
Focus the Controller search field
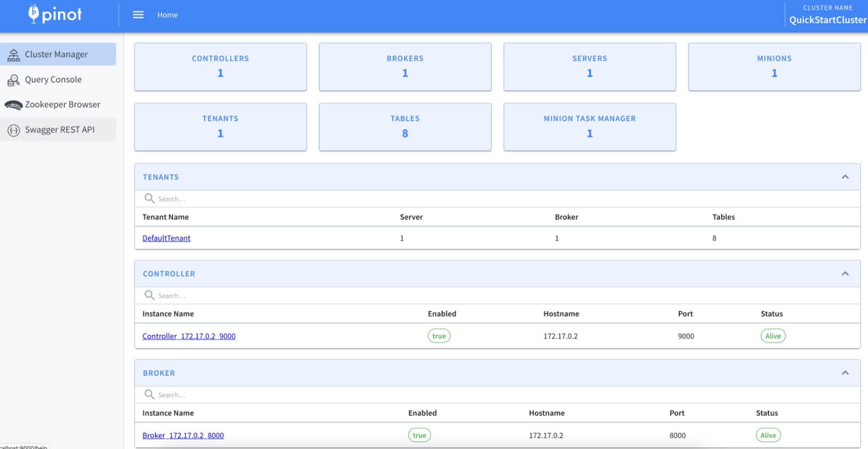pyautogui.click(x=497, y=295)
